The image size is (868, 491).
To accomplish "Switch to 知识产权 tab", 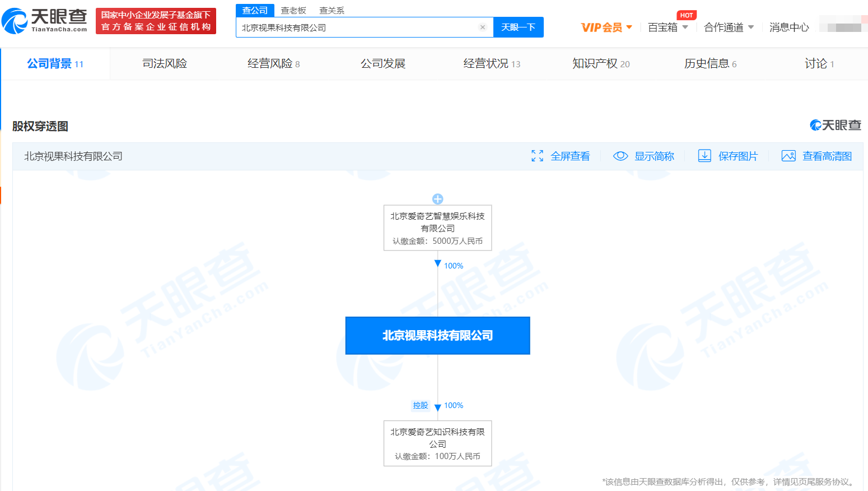I will (x=601, y=64).
